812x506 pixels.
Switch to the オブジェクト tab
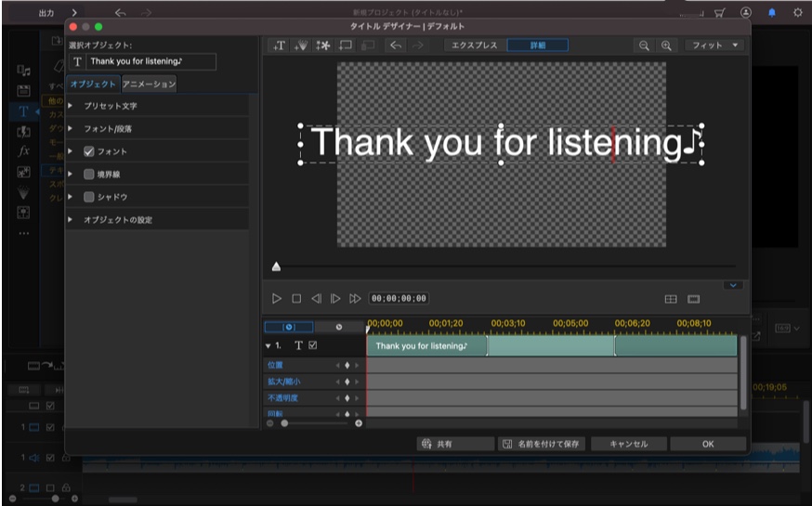click(93, 84)
